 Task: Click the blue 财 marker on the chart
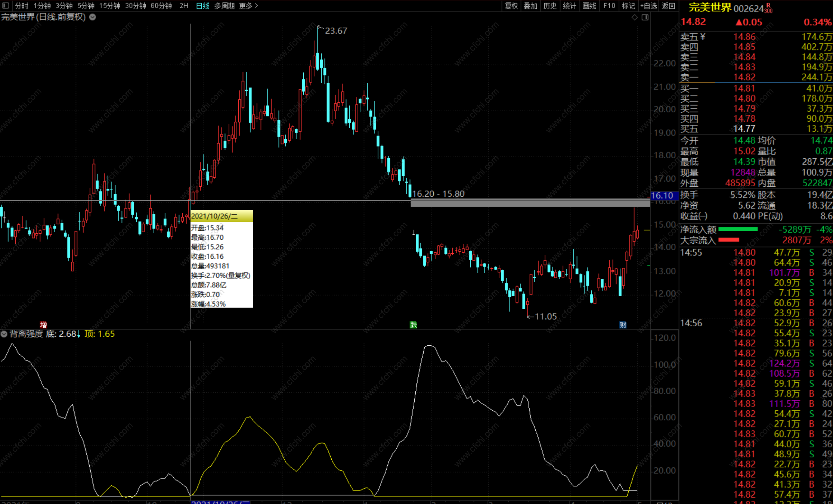coord(623,324)
